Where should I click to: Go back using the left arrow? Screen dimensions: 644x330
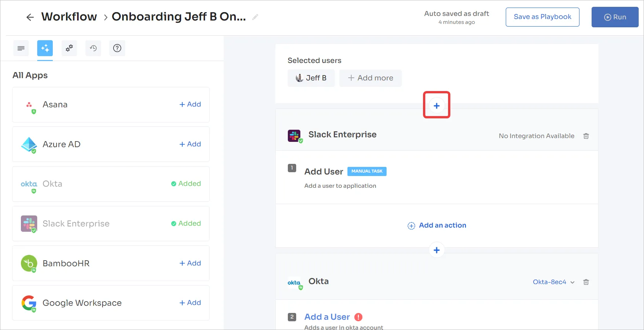(30, 17)
